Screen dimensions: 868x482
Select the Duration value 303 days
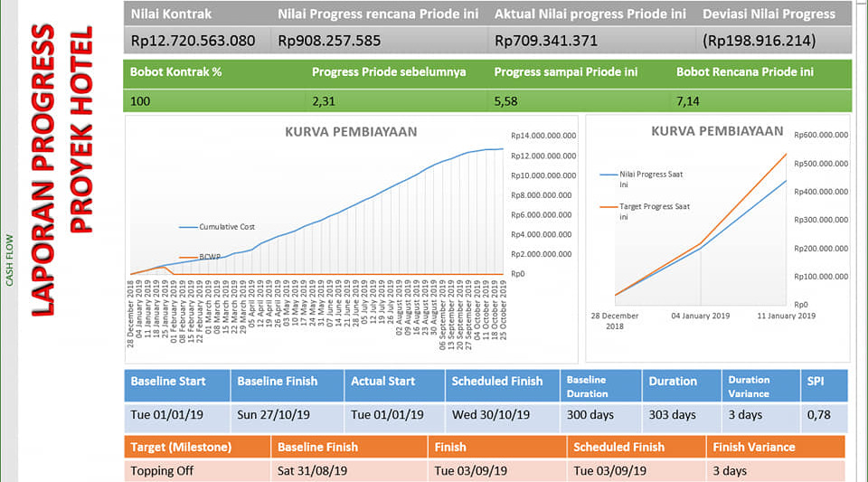(672, 415)
